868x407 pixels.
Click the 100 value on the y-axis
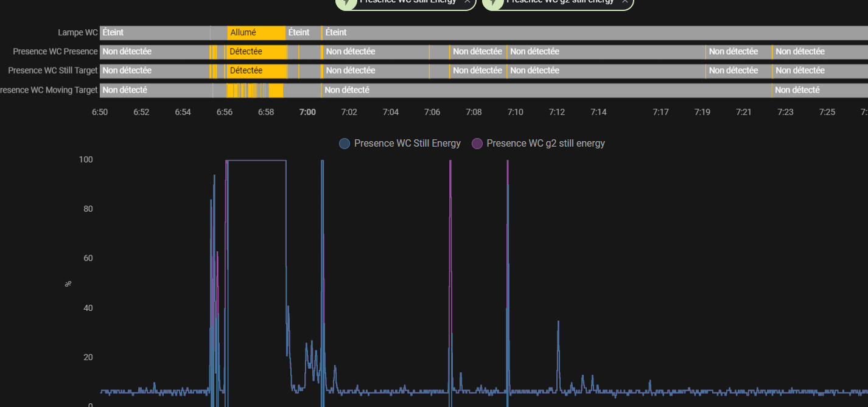(x=86, y=159)
